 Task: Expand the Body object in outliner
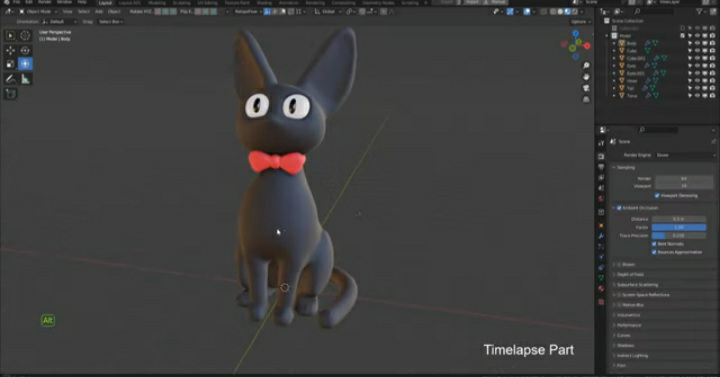coord(614,43)
